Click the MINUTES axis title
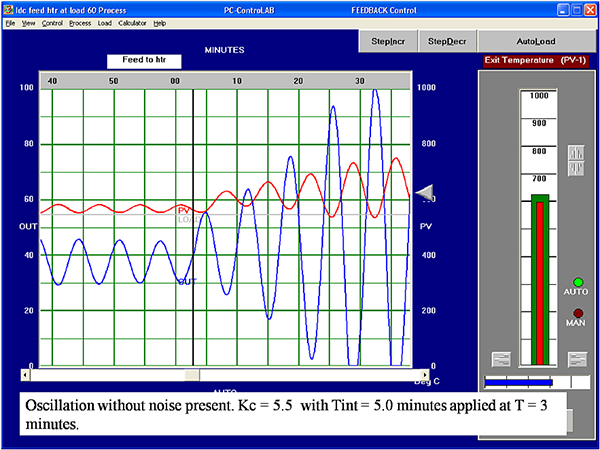 225,50
